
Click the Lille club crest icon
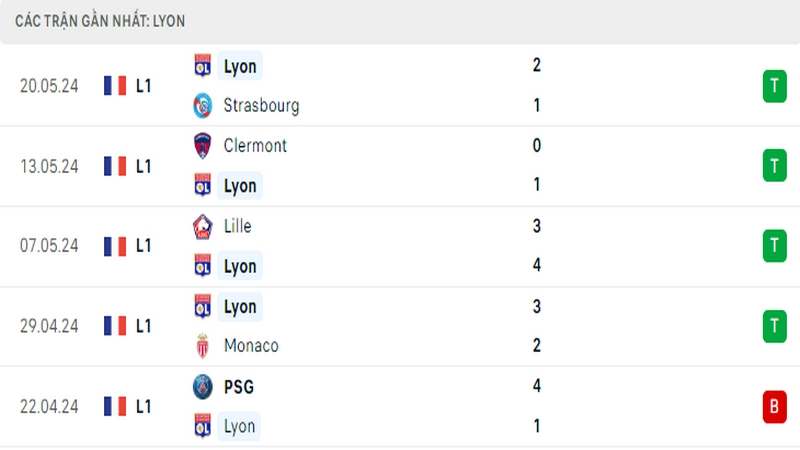203,227
